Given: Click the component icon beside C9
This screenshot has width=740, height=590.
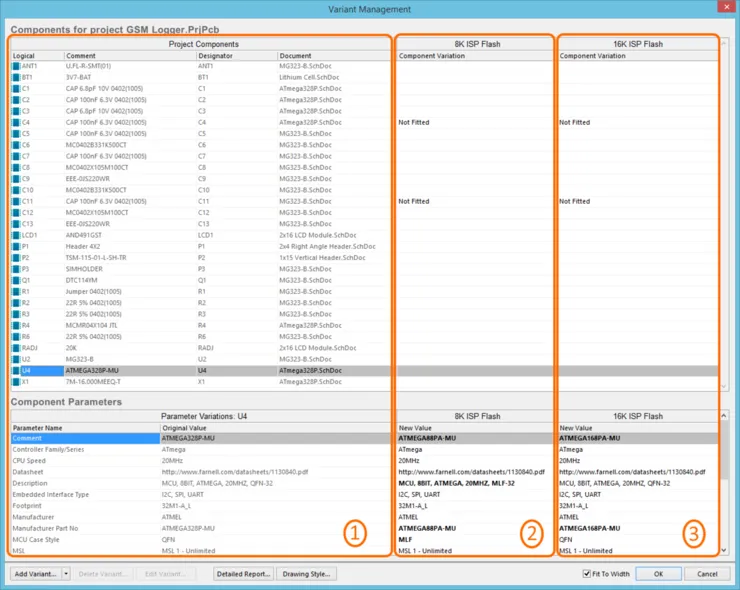Looking at the screenshot, I should click(16, 179).
